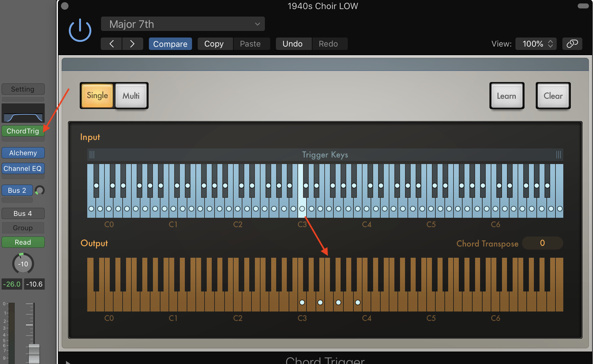Select the Alchemy instrument slot
This screenshot has width=593, height=364.
pos(23,153)
